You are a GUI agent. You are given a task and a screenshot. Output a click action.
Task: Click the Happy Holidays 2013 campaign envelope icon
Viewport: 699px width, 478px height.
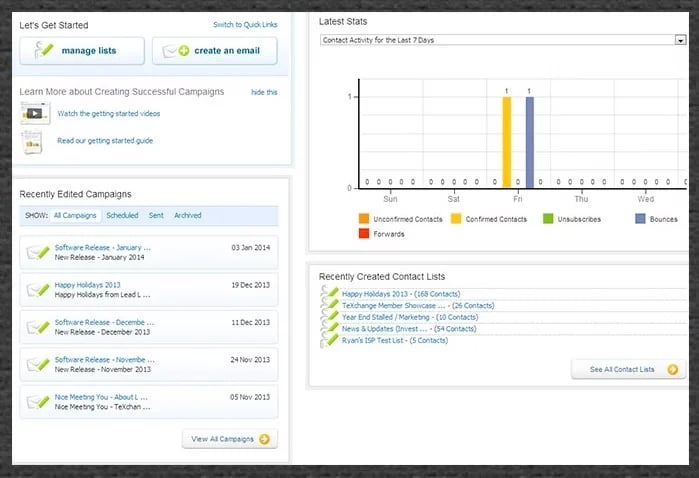click(x=38, y=289)
